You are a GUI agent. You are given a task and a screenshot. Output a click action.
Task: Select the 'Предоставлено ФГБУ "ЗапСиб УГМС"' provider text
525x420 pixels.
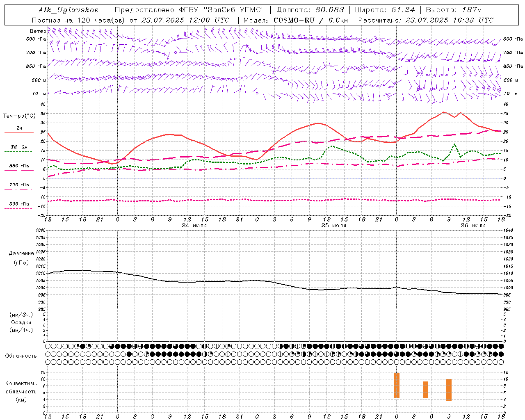pos(189,10)
